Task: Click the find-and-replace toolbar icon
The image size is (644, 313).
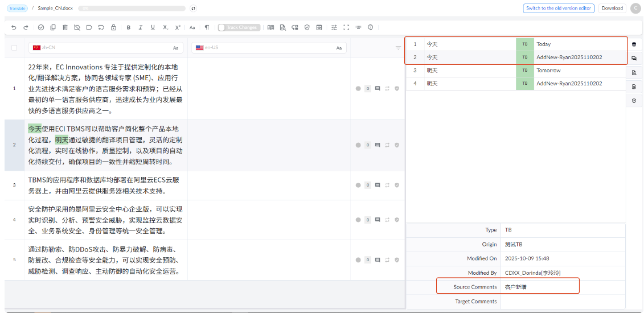Action: 294,27
